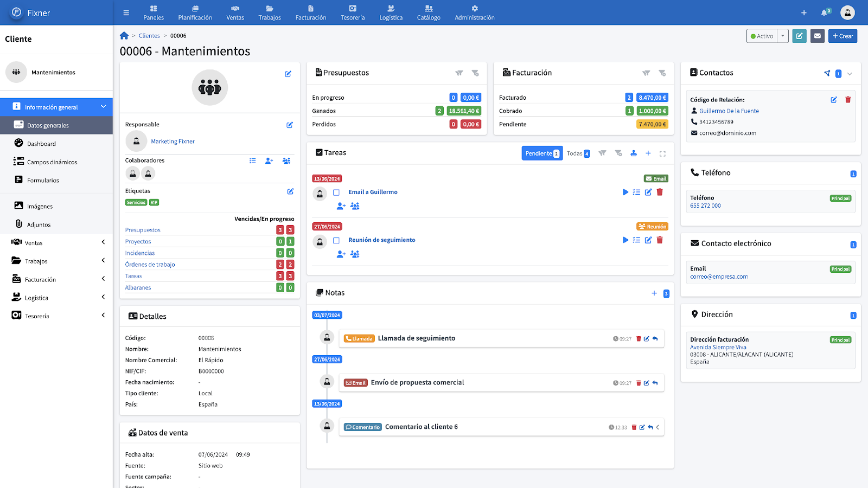Edit the Reunión de seguimiento task
The image size is (868, 488).
(x=648, y=240)
